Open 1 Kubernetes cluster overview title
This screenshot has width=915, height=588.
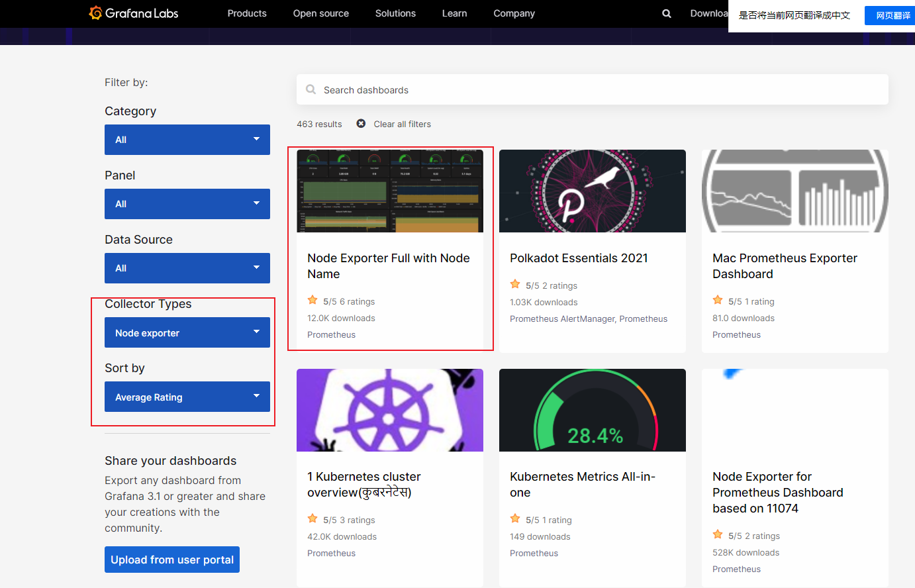(364, 485)
